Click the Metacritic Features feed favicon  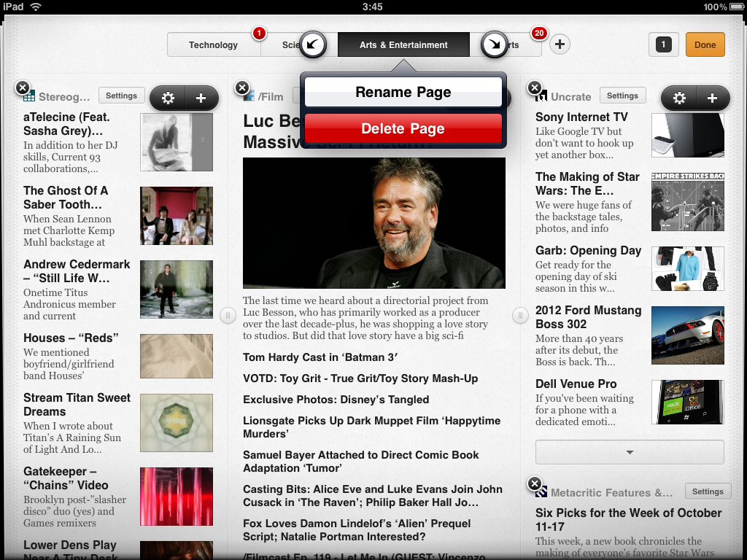coord(541,493)
